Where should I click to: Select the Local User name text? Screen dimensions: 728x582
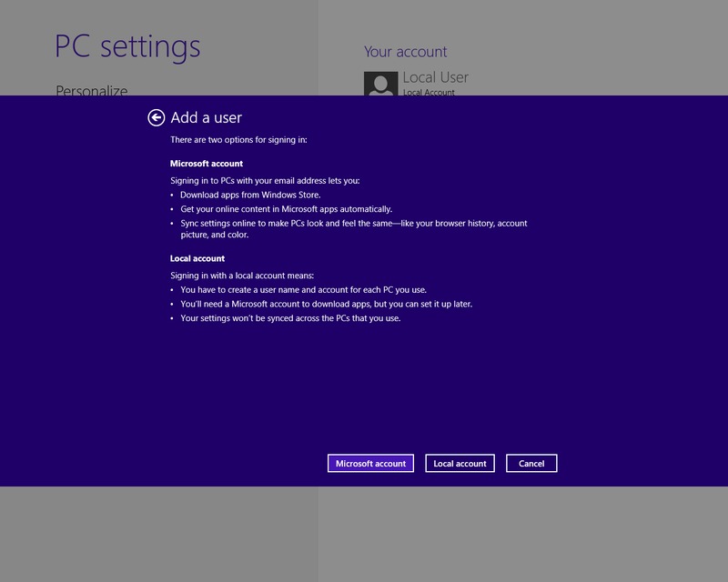435,77
